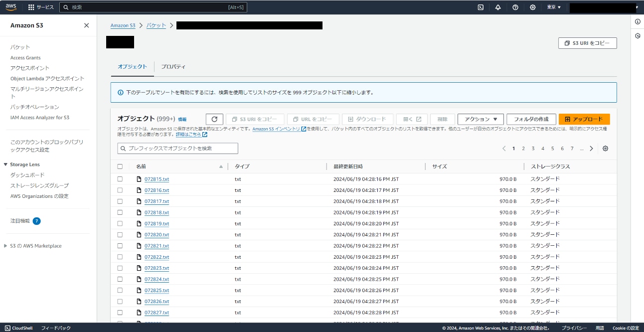This screenshot has height=332, width=644.
Task: Open the アクション dropdown
Action: coord(481,119)
